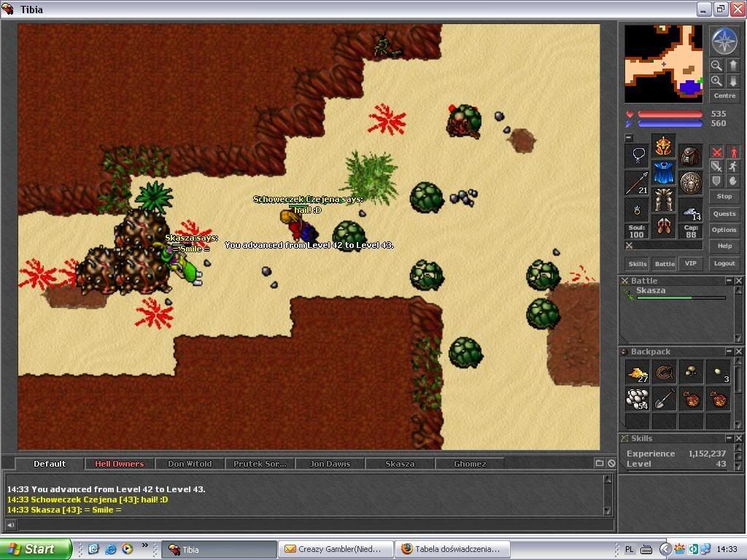This screenshot has height=560, width=747.
Task: Collapse the inventory panel with minus button
Action: point(629,138)
